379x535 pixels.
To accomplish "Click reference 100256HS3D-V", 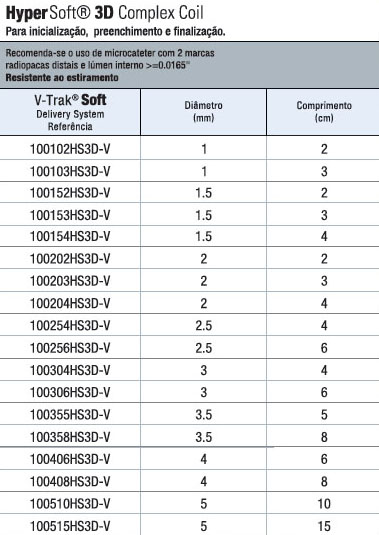I will [x=70, y=348].
